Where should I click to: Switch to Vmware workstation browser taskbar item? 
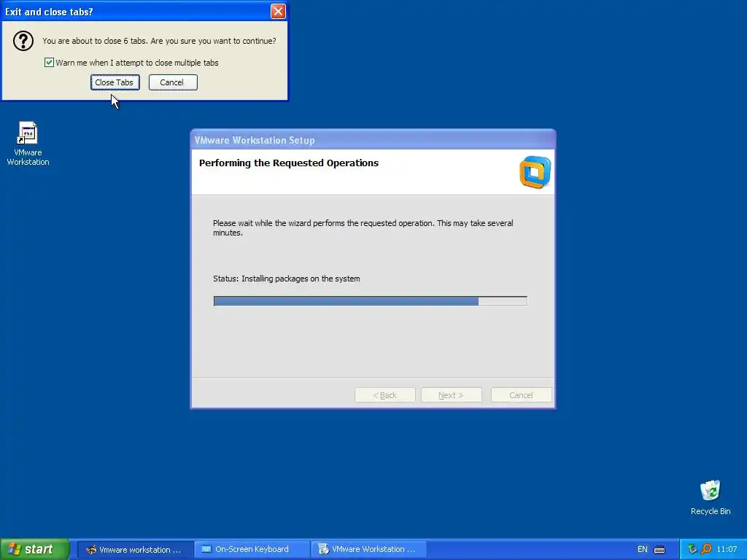coord(135,550)
